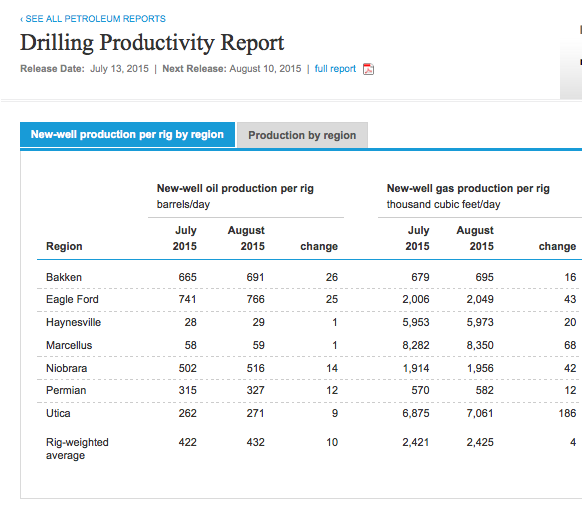The image size is (582, 520).
Task: Select the Eagle Ford region label
Action: pos(72,299)
